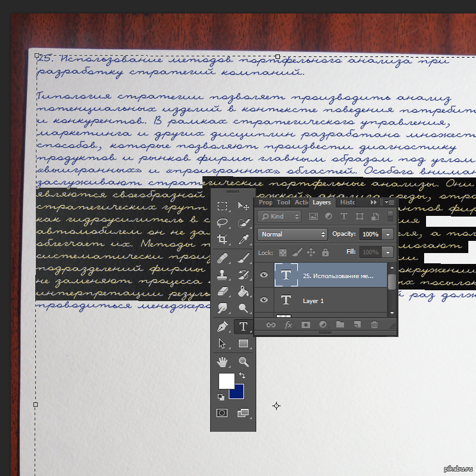Select the Layer 1 layer row
This screenshot has width=476, height=476.
(x=333, y=300)
